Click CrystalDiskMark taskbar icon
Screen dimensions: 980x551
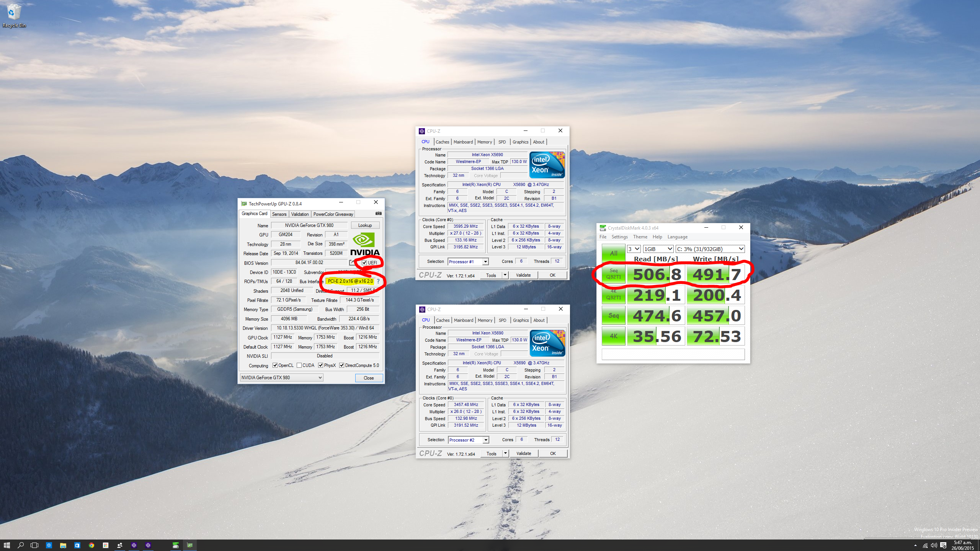(176, 545)
